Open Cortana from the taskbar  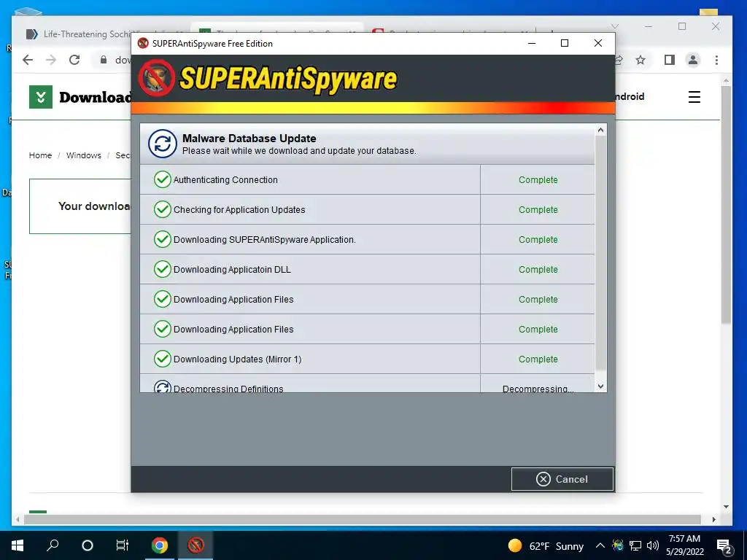[x=88, y=545]
